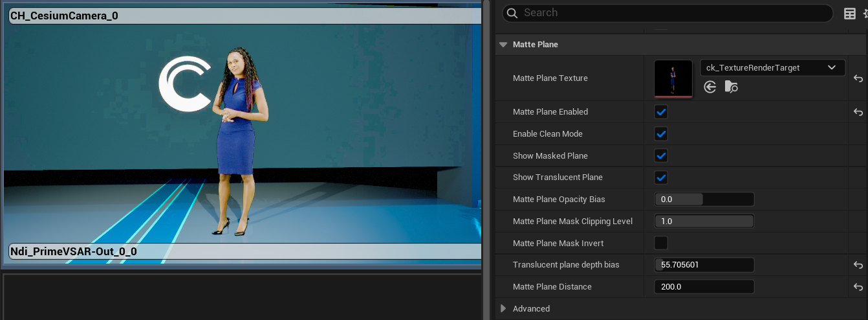
Task: Select the Translucent plane depth bias value
Action: click(704, 265)
